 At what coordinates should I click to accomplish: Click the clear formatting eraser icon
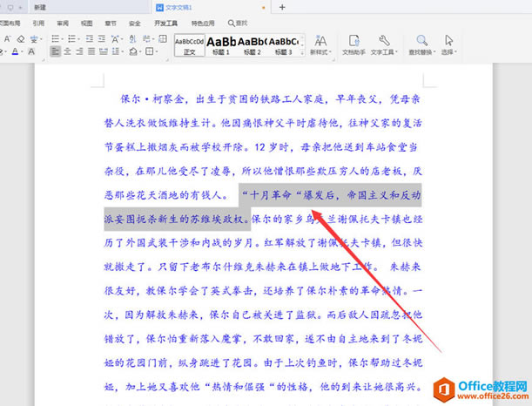coord(21,39)
